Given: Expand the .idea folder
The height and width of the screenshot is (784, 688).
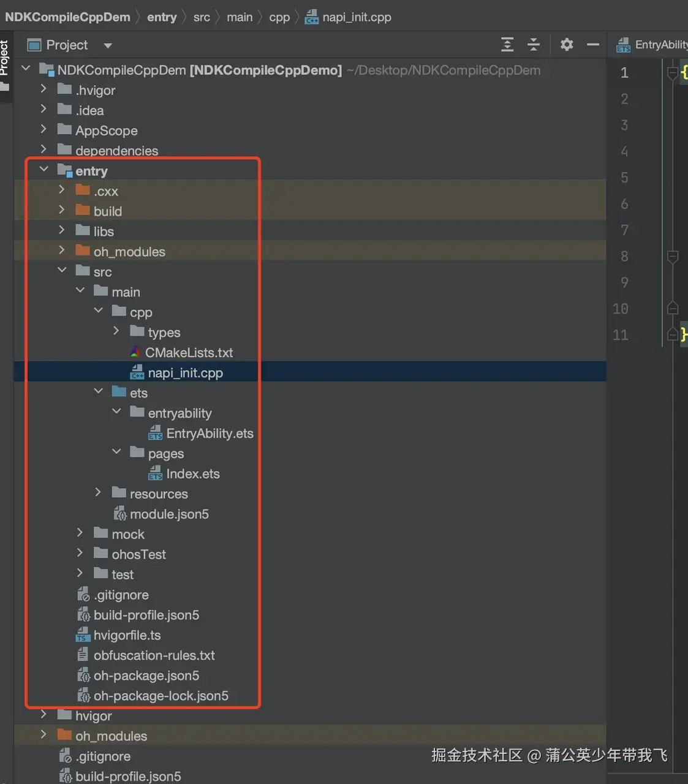Looking at the screenshot, I should tap(43, 109).
